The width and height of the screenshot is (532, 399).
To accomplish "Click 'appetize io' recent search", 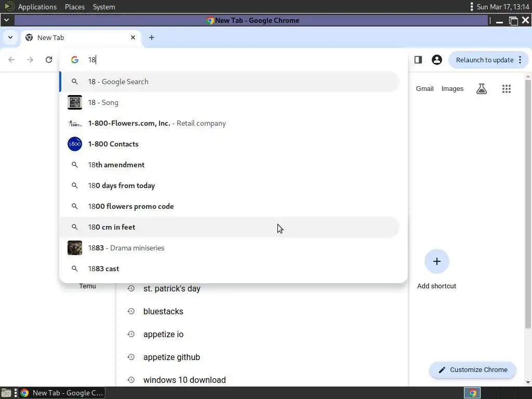I will [x=163, y=334].
